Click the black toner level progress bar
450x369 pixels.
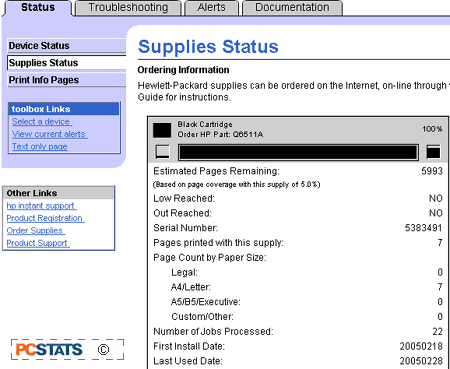(298, 153)
